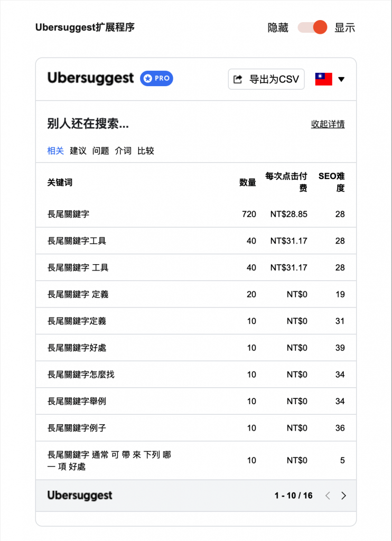Screen dimensions: 392x541
Task: Click volume 20 for 長尾關鍵字 定義
Action: [x=251, y=294]
